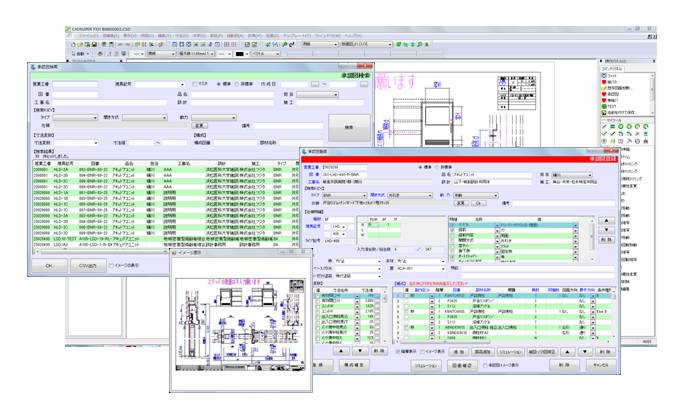Click the change button under power dropdown in search dialog
680x407 pixels.
pyautogui.click(x=199, y=125)
